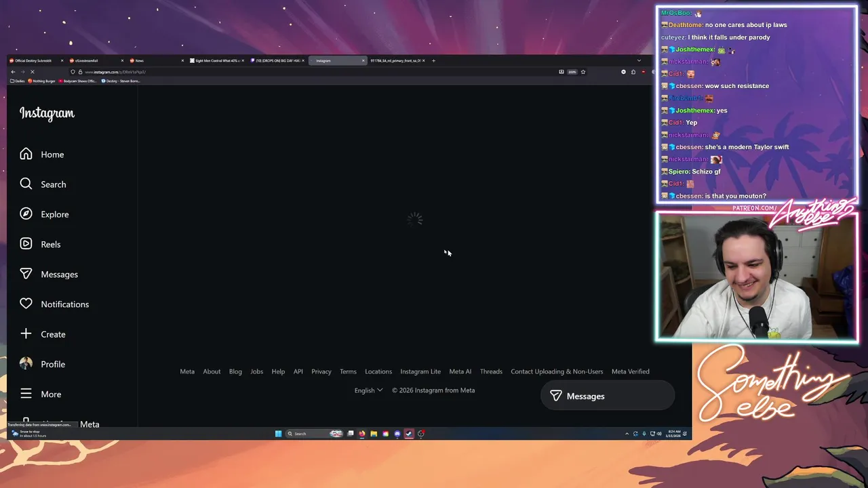Click the Instagram Lite footer link
This screenshot has width=868, height=488.
(x=420, y=371)
